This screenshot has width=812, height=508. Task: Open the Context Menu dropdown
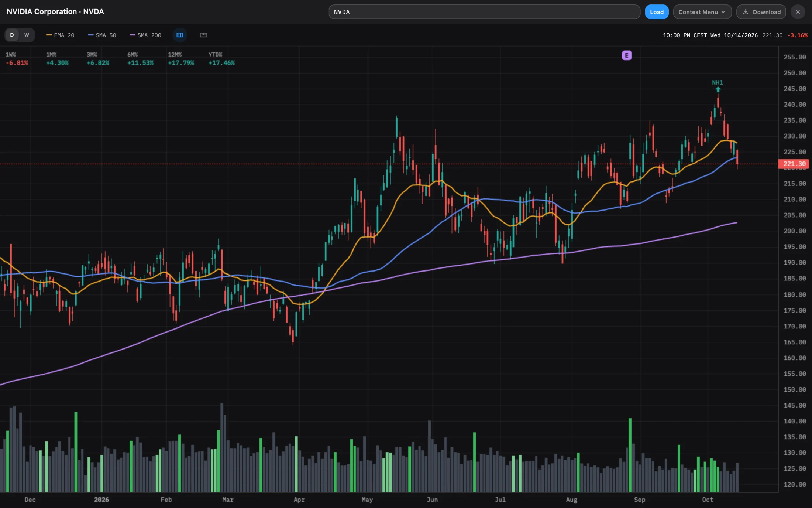click(x=702, y=12)
